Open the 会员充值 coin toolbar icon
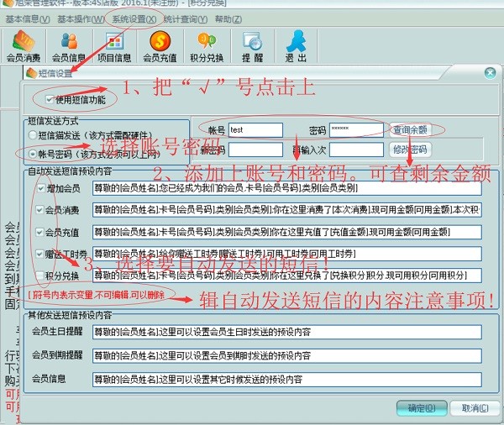This screenshot has height=425, width=504. click(160, 46)
